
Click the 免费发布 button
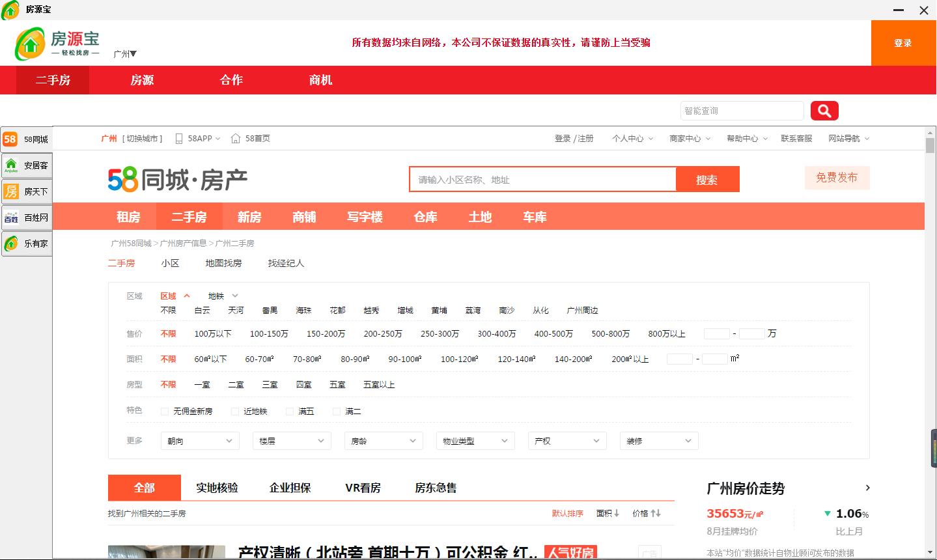837,178
